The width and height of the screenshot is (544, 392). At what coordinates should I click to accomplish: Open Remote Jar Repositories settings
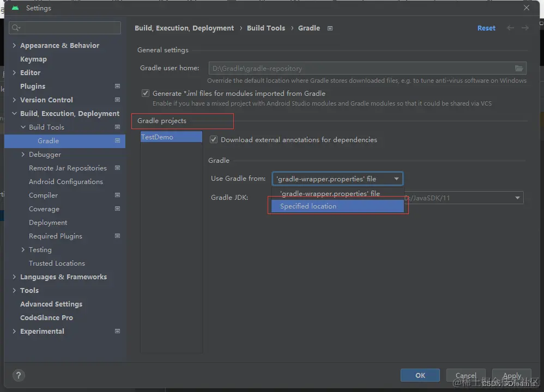pos(68,168)
